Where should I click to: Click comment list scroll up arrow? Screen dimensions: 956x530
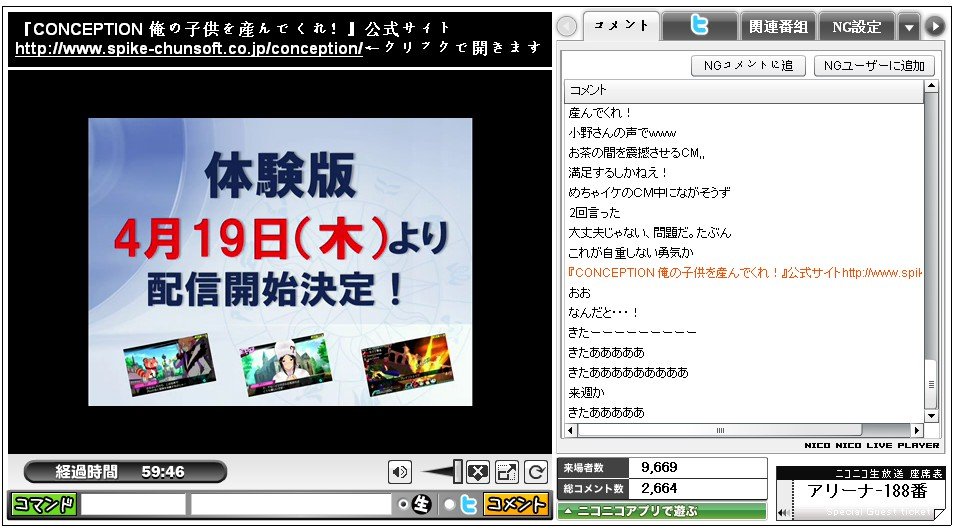[930, 87]
